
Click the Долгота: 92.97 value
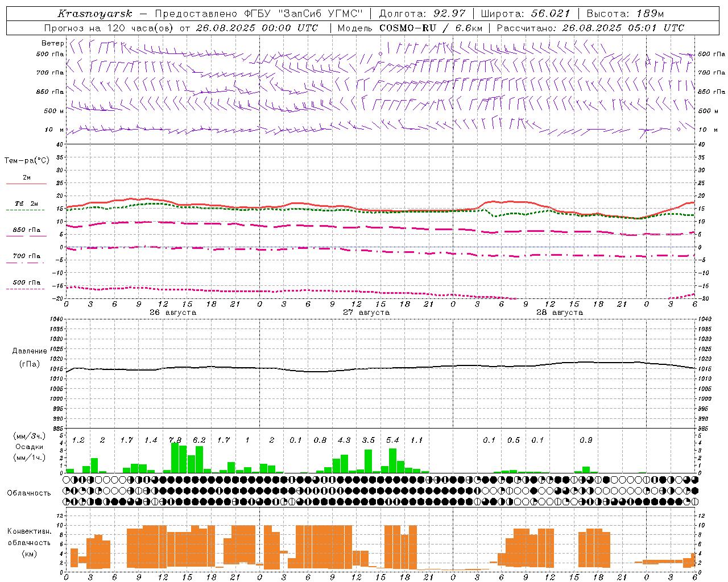422,14
